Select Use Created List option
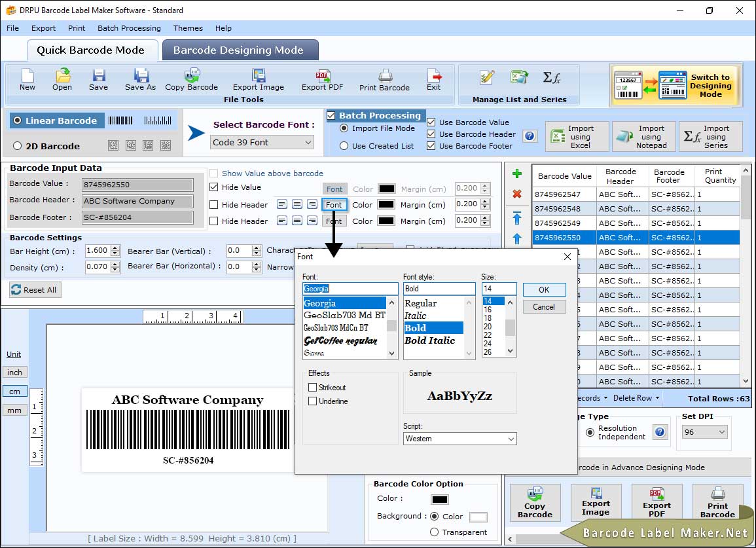This screenshot has width=756, height=548. tap(344, 146)
